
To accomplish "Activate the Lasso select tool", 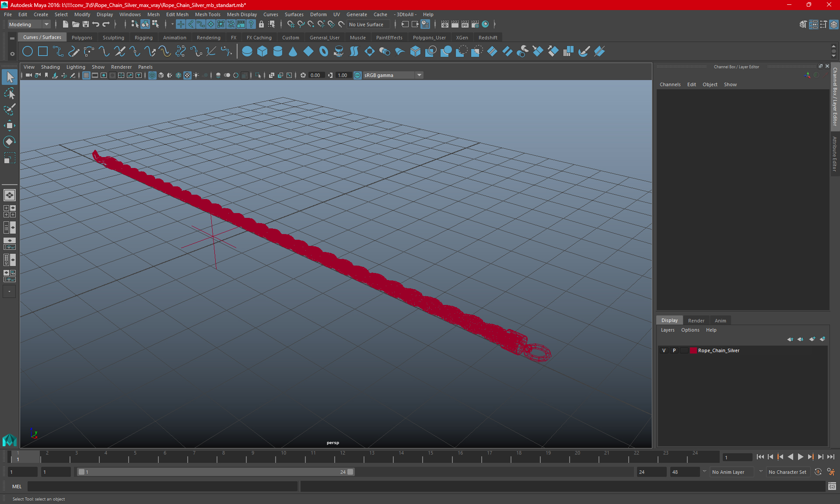I will 9,94.
